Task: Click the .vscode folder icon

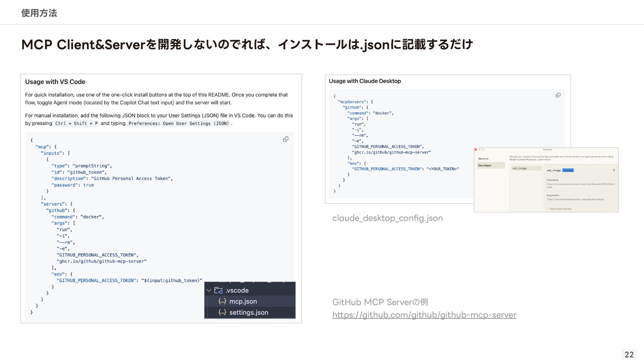Action: [218, 291]
